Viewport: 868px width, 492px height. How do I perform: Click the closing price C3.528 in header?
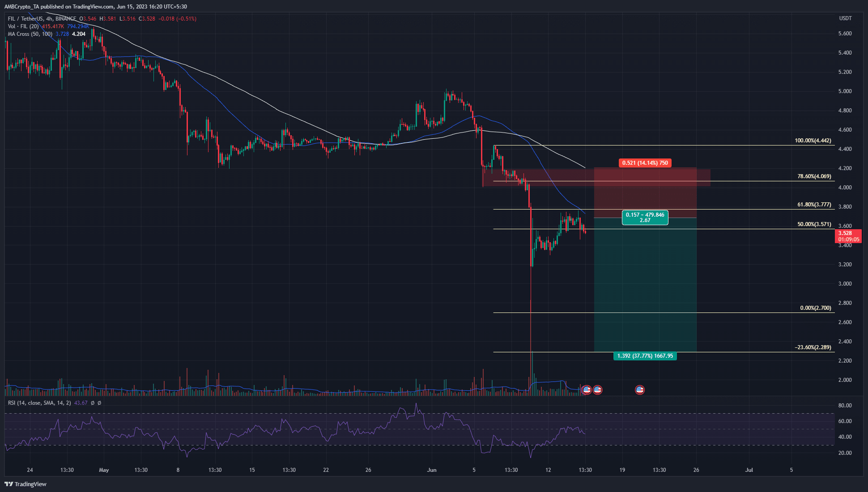(x=147, y=19)
